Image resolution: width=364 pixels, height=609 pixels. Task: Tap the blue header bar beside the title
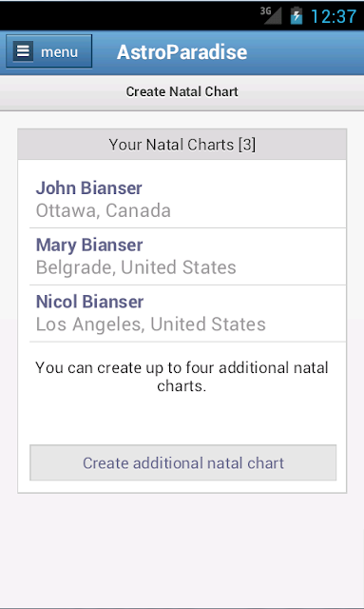pyautogui.click(x=305, y=52)
